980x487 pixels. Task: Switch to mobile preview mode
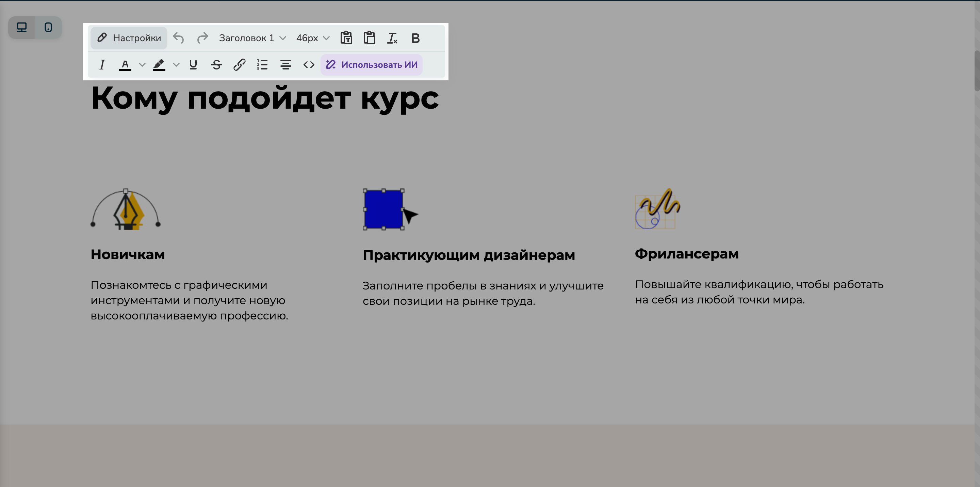click(x=49, y=27)
